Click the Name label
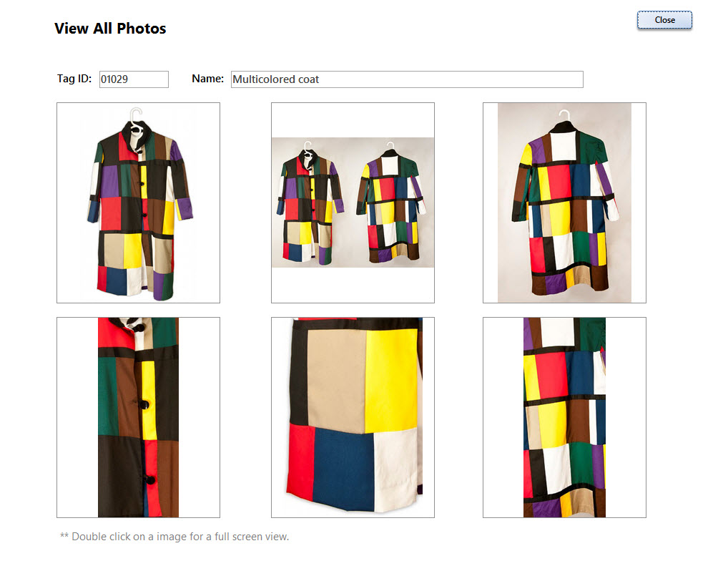Image resolution: width=728 pixels, height=571 pixels. 207,79
